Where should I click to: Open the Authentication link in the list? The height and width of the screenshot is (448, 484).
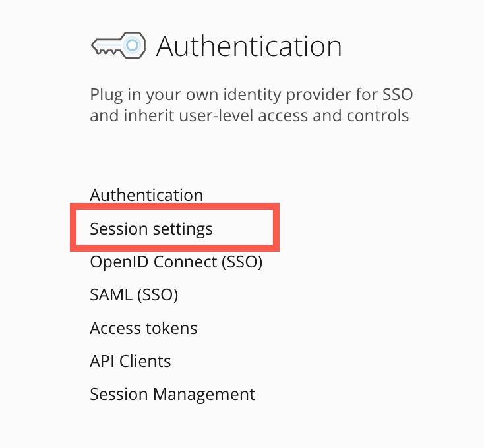146,196
